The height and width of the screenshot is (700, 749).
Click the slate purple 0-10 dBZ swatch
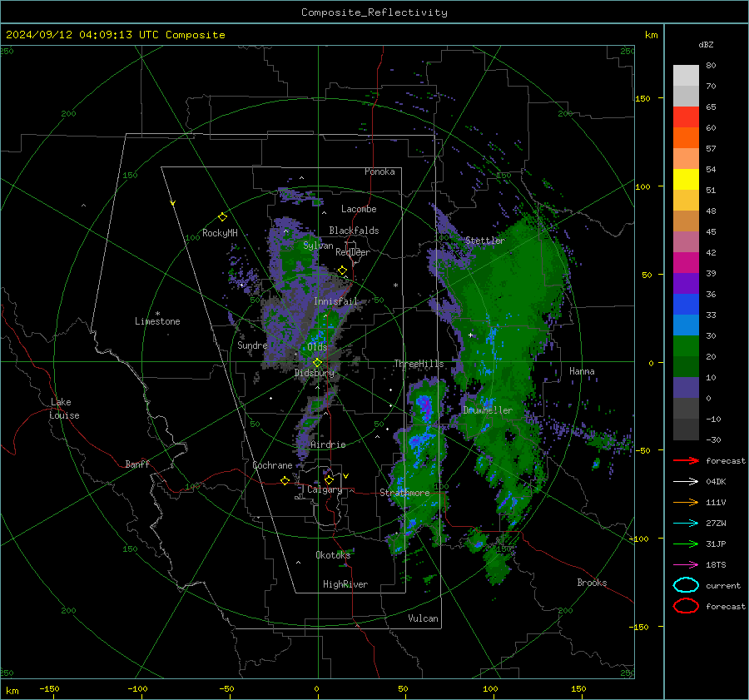click(x=686, y=388)
